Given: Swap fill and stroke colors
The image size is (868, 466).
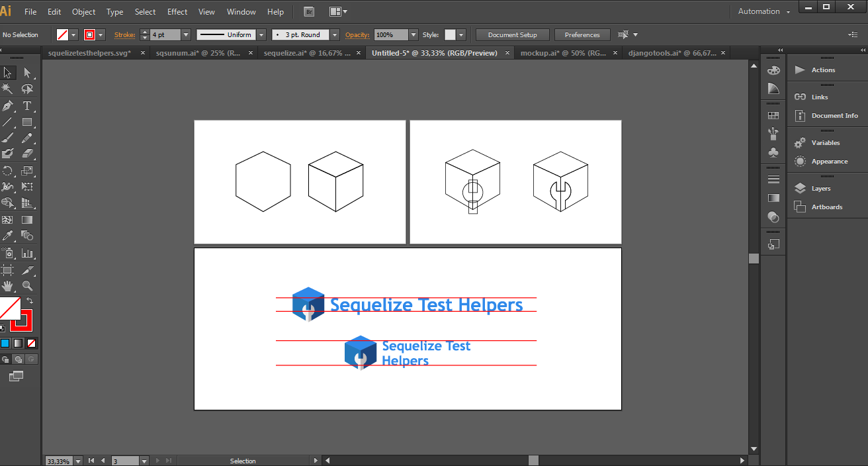Looking at the screenshot, I should [x=30, y=301].
